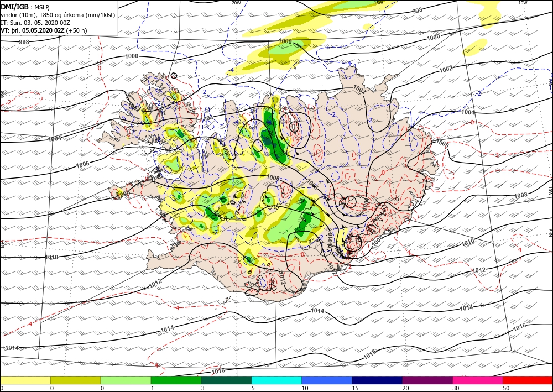Click the red legend swatch
This screenshot has height=392, width=553.
[528, 380]
